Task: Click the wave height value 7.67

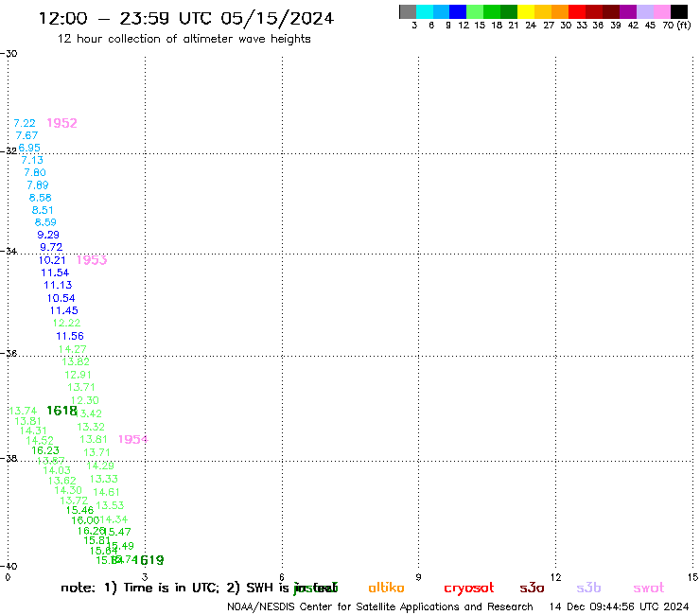Action: [26, 135]
